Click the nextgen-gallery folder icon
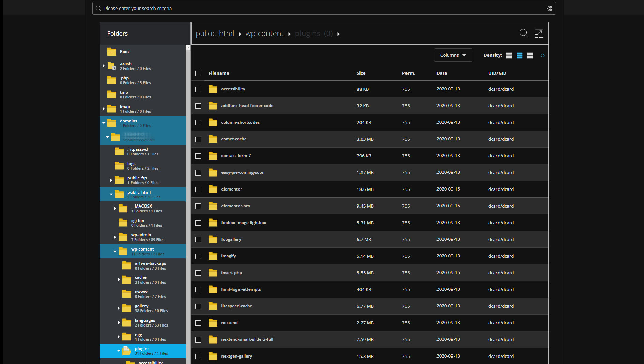 [213, 356]
